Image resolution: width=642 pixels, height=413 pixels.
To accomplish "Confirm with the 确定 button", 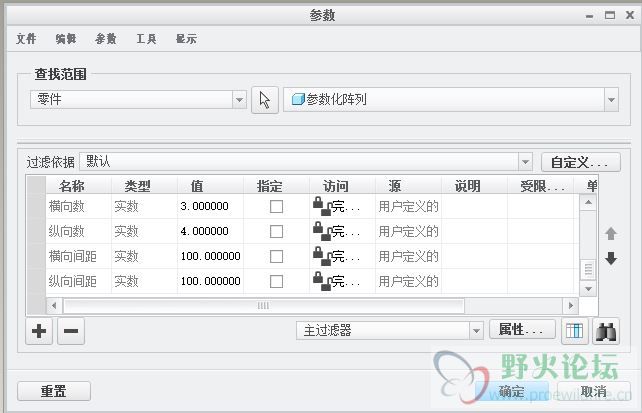I will point(511,392).
